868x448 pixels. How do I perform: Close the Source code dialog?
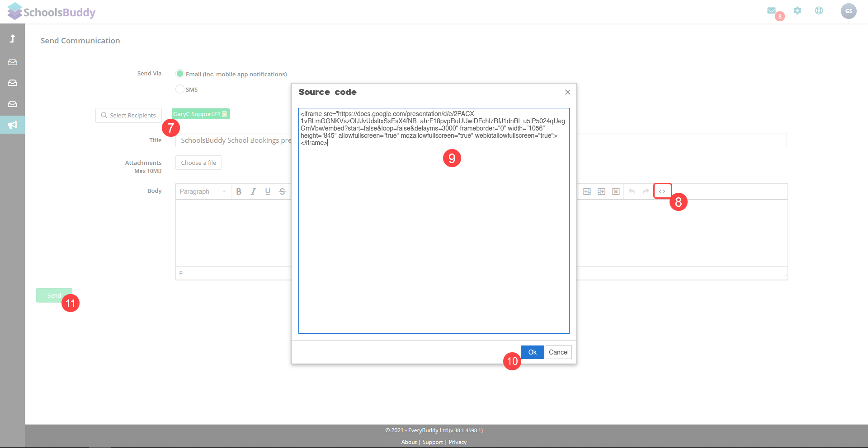(568, 92)
